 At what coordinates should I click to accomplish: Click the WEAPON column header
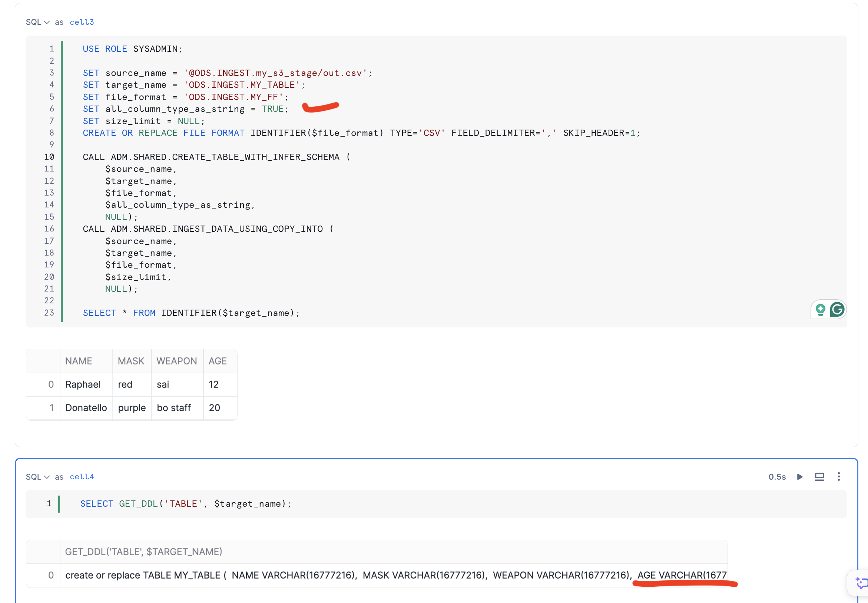coord(177,361)
